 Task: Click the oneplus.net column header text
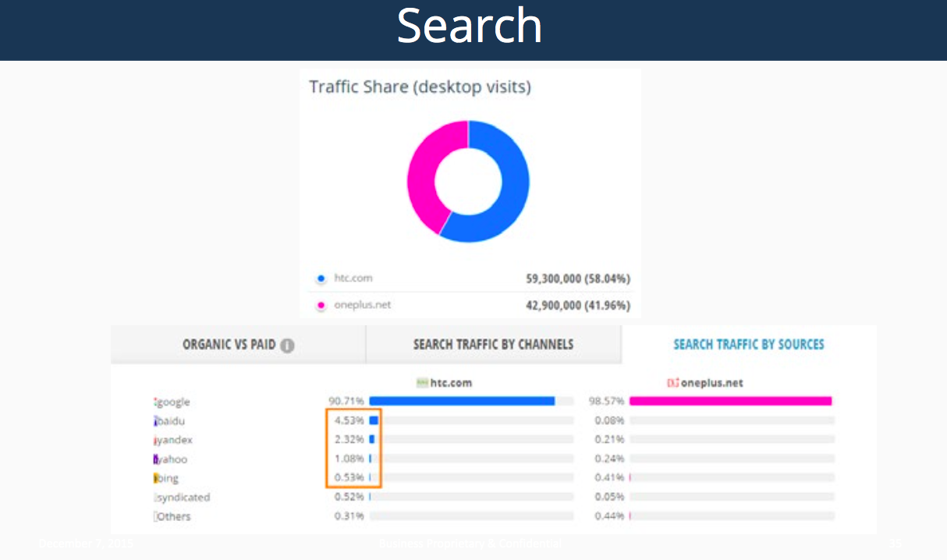pos(712,383)
